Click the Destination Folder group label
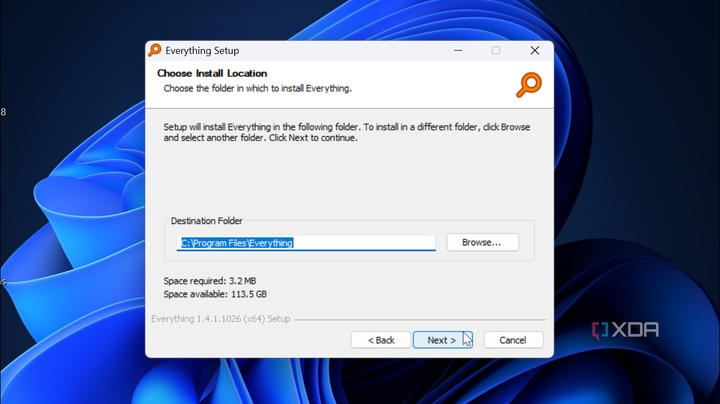This screenshot has width=720, height=404. [206, 221]
